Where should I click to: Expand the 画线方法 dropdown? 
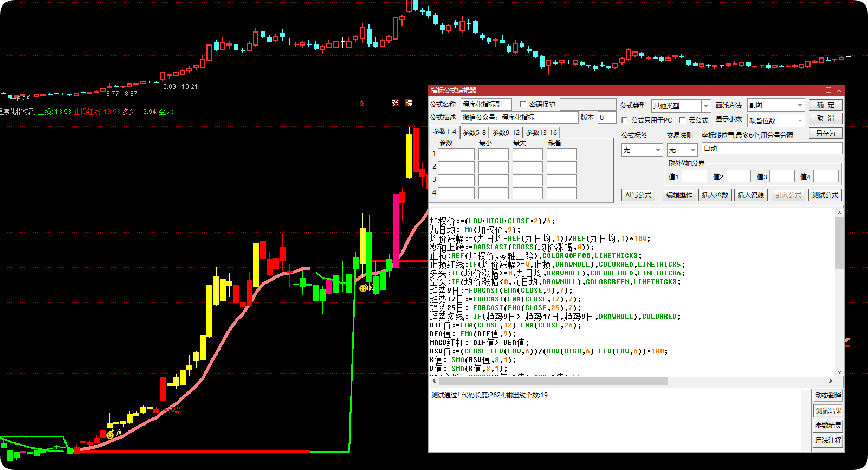tap(800, 105)
